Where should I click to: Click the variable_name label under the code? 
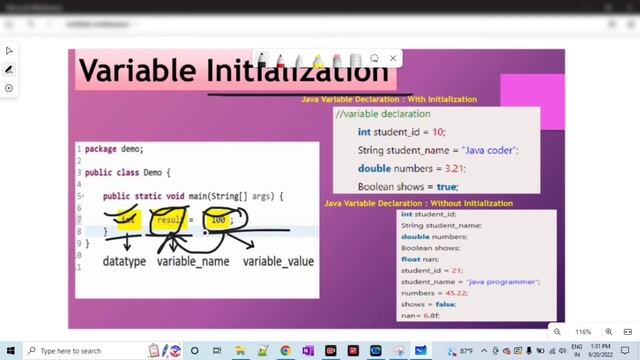pos(193,261)
